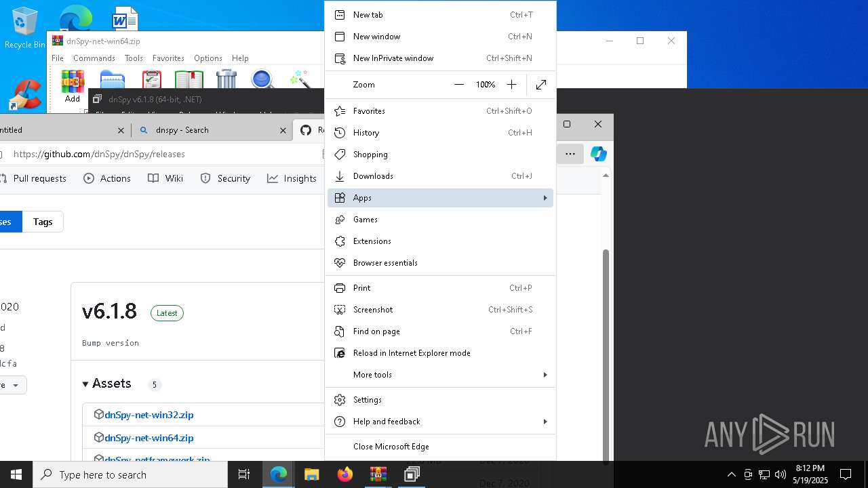Select Games in the Edge menu
The image size is (868, 488).
pyautogui.click(x=440, y=220)
